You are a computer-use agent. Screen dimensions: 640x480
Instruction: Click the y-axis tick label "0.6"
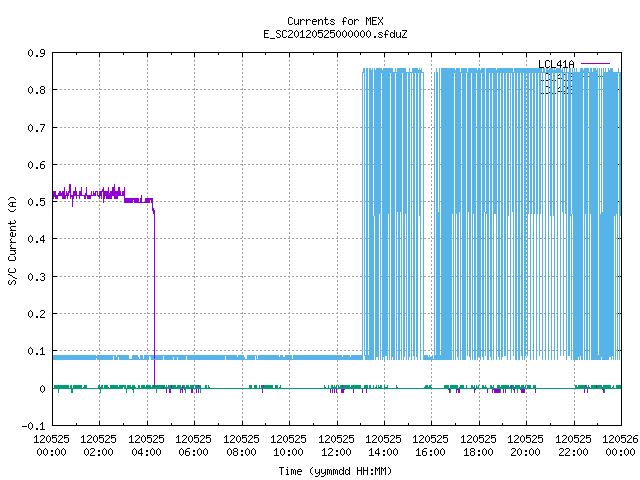(36, 165)
